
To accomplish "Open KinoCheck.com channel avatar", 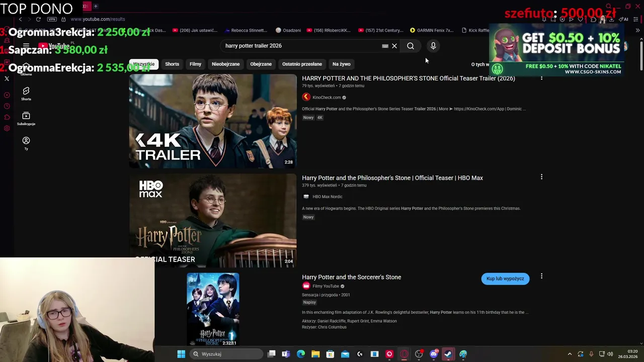I will point(306,97).
